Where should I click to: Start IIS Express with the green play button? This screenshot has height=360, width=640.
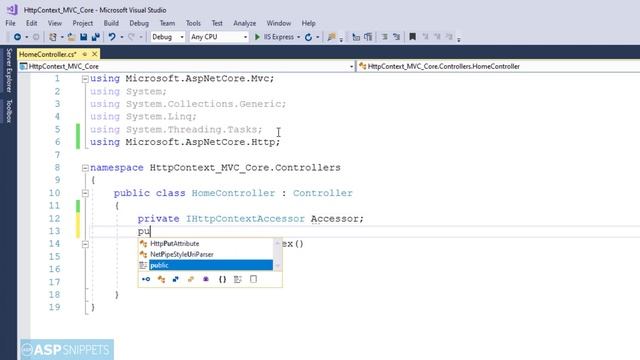pyautogui.click(x=257, y=37)
